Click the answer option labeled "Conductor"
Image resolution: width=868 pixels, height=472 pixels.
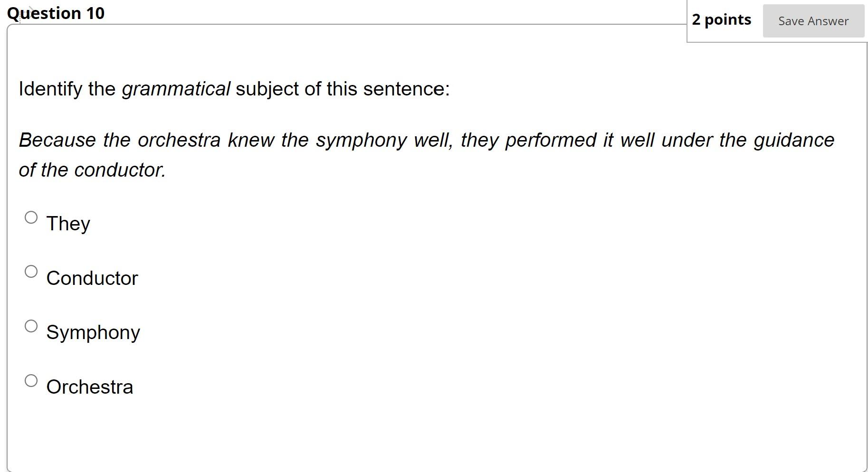coord(92,278)
